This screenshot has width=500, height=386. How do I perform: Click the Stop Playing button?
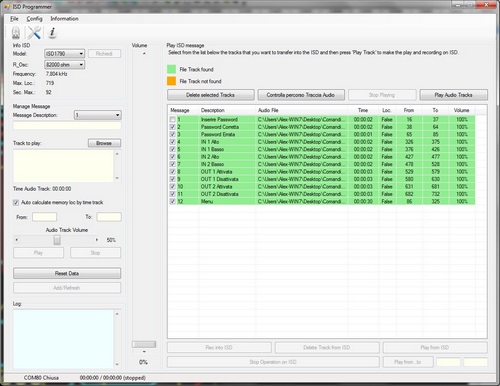[x=382, y=95]
